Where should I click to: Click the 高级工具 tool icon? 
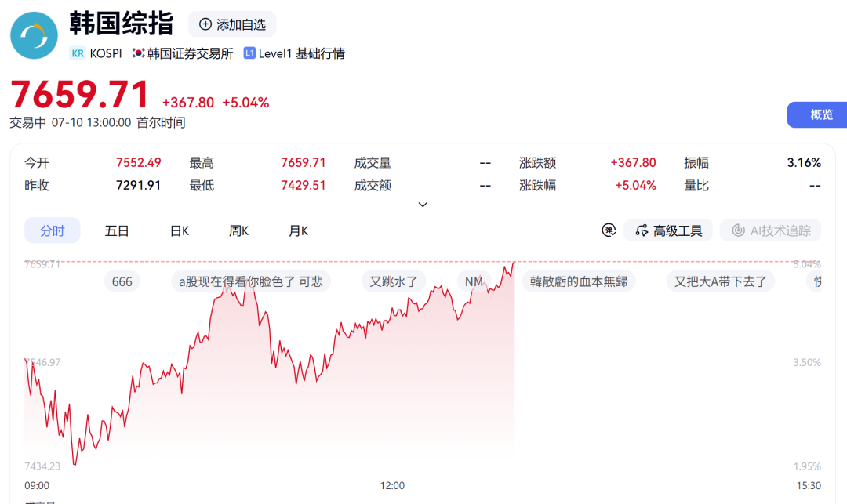[642, 231]
